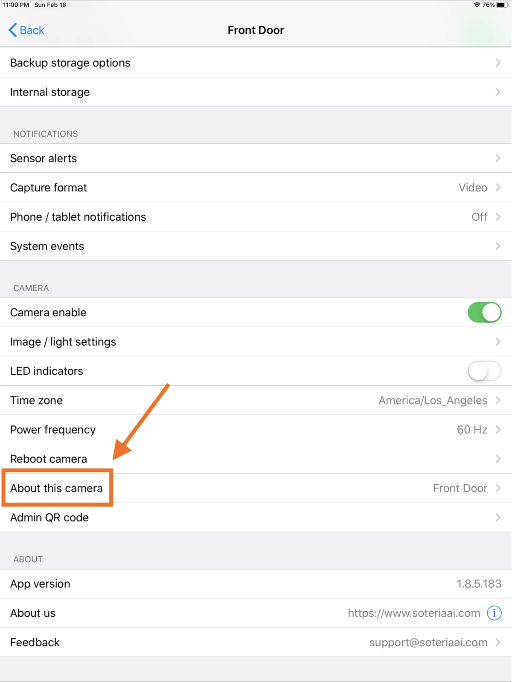The height and width of the screenshot is (682, 512).
Task: Disable the Camera enable switch
Action: 484,312
